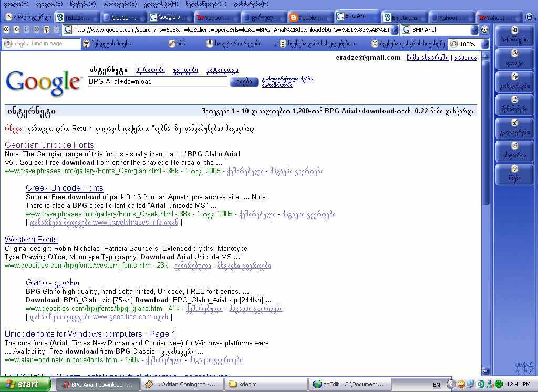Viewport: 538px width, 392px height.
Task: Click the Google search query input field
Action: pyautogui.click(x=158, y=81)
